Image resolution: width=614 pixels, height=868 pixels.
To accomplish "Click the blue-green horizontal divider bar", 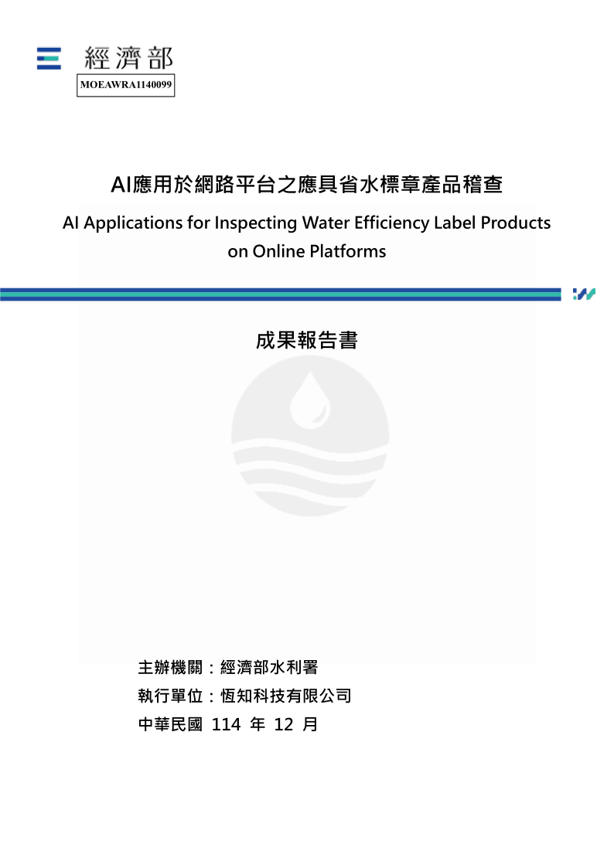I will click(x=280, y=294).
